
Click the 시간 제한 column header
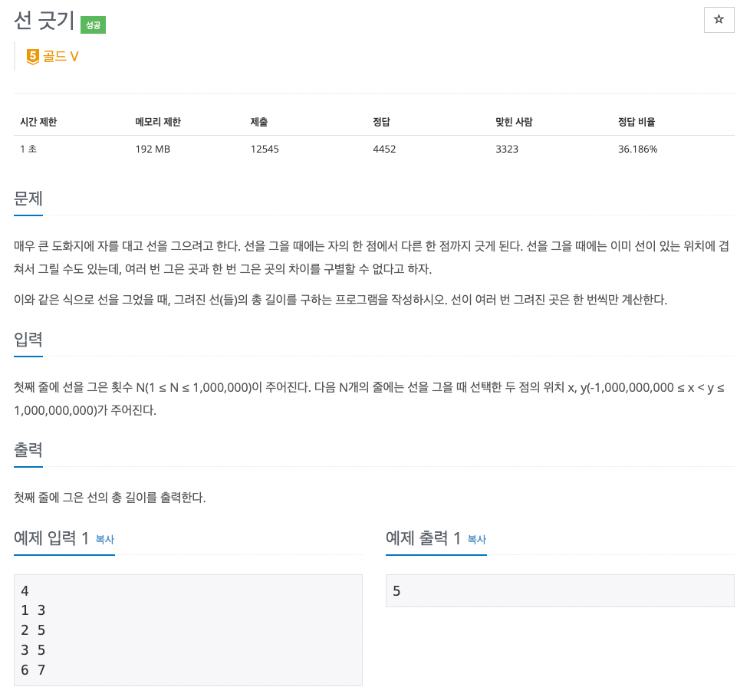[38, 122]
